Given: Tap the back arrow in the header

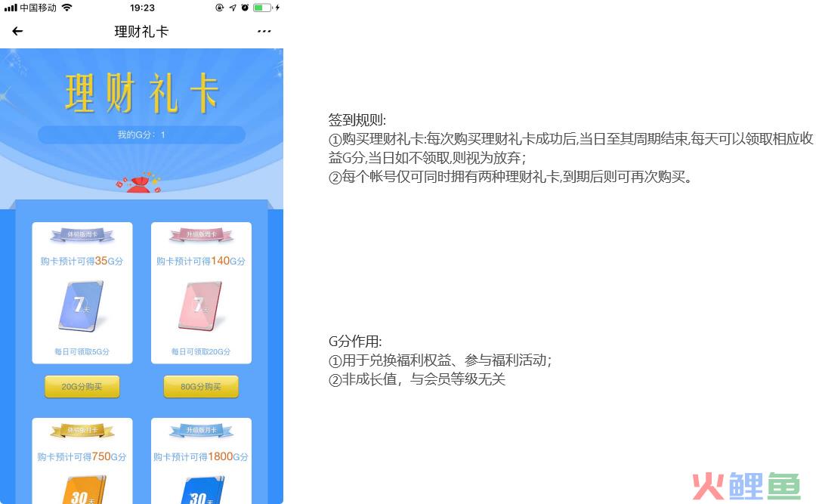Looking at the screenshot, I should 17,31.
